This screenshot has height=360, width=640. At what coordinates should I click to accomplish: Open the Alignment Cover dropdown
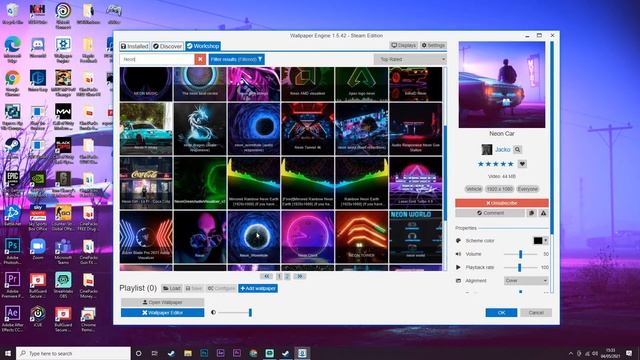tap(526, 281)
